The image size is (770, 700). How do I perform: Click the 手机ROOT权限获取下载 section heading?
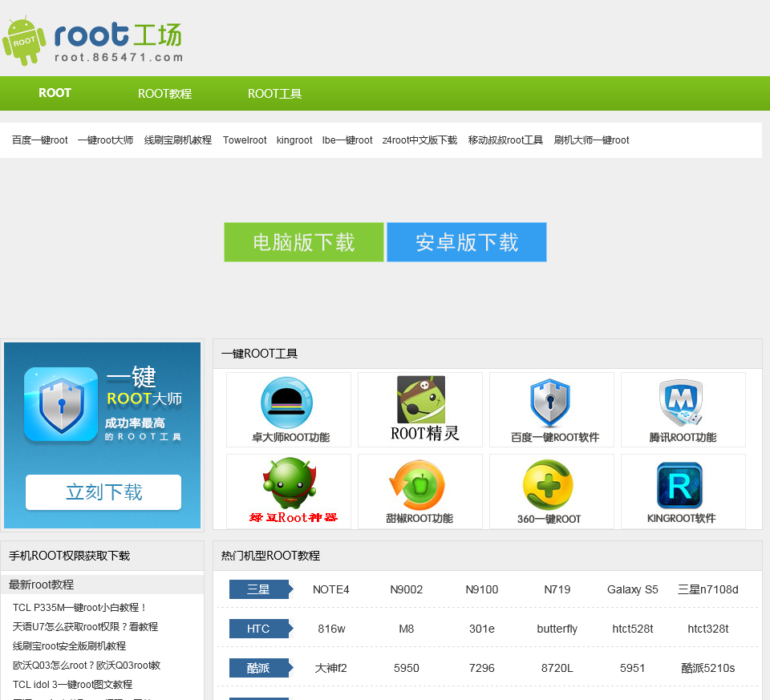coord(69,555)
